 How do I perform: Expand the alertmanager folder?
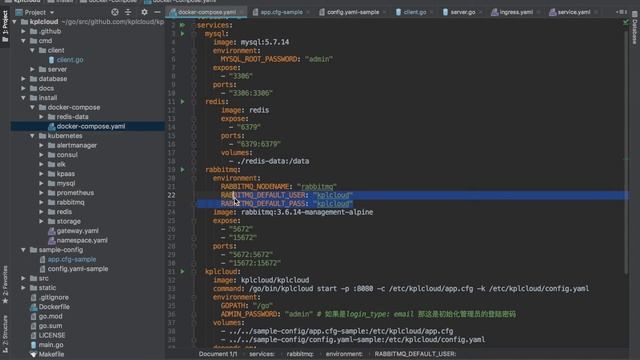pyautogui.click(x=41, y=145)
